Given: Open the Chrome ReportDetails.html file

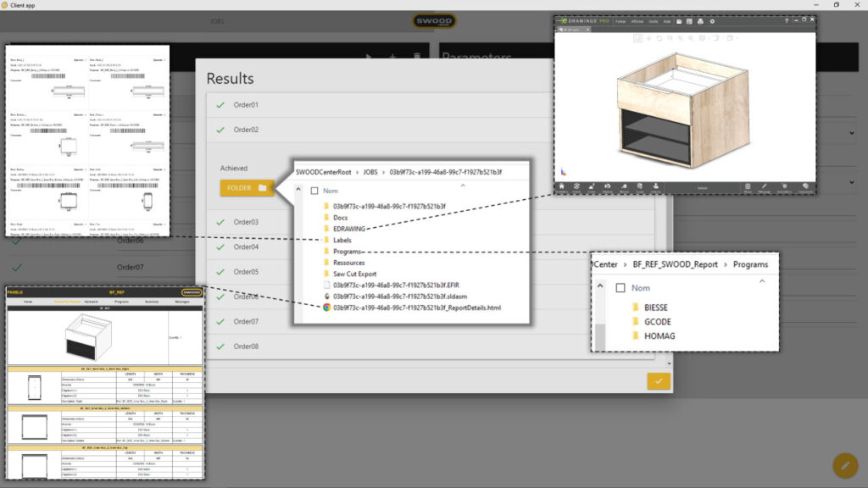Looking at the screenshot, I should (416, 308).
